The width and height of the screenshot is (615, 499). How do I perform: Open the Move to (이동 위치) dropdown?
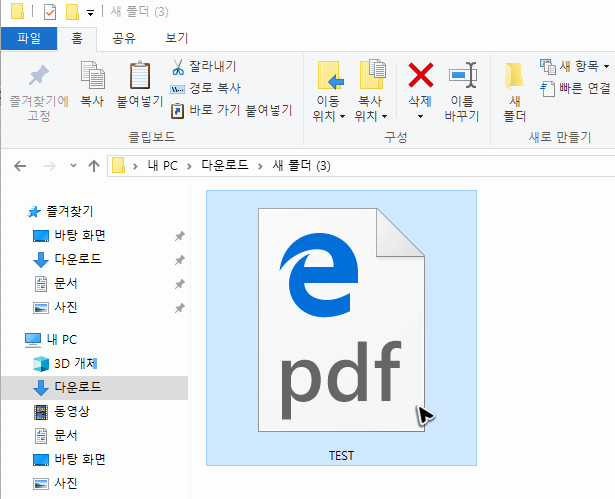coord(329,91)
